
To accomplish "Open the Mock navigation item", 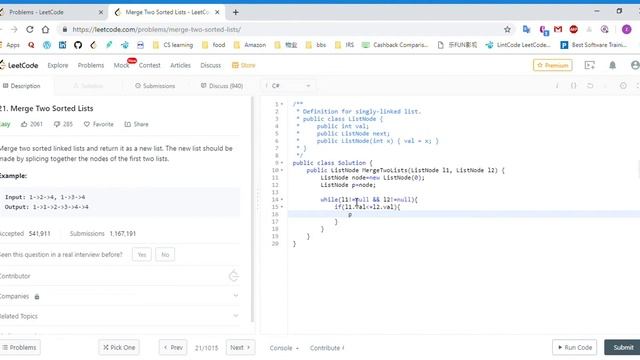I will tap(121, 65).
